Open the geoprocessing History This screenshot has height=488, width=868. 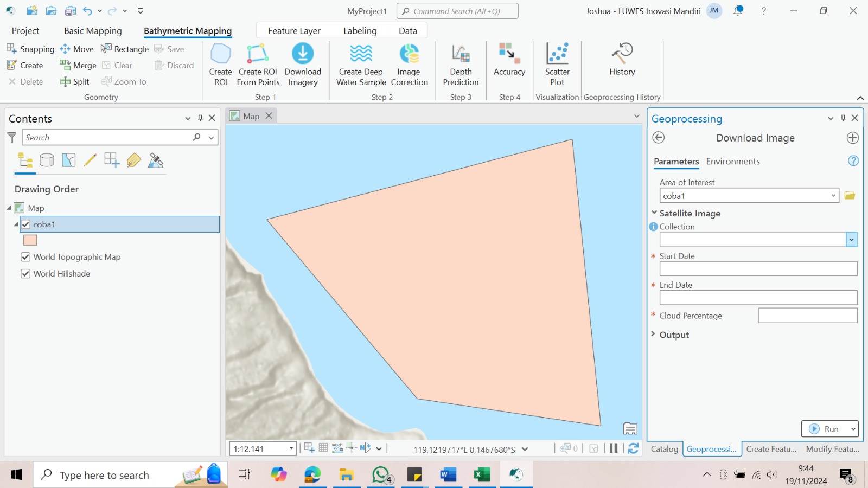pos(622,60)
